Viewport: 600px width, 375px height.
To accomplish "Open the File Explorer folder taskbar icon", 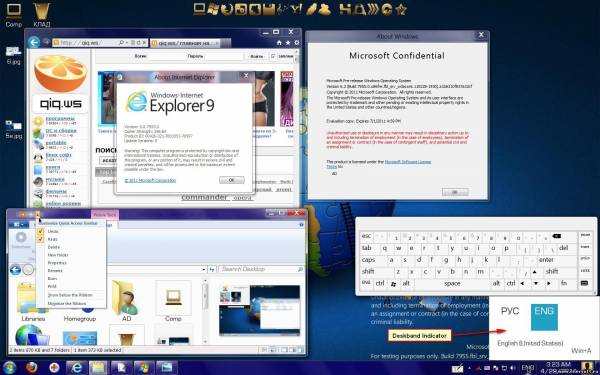I will point(98,367).
